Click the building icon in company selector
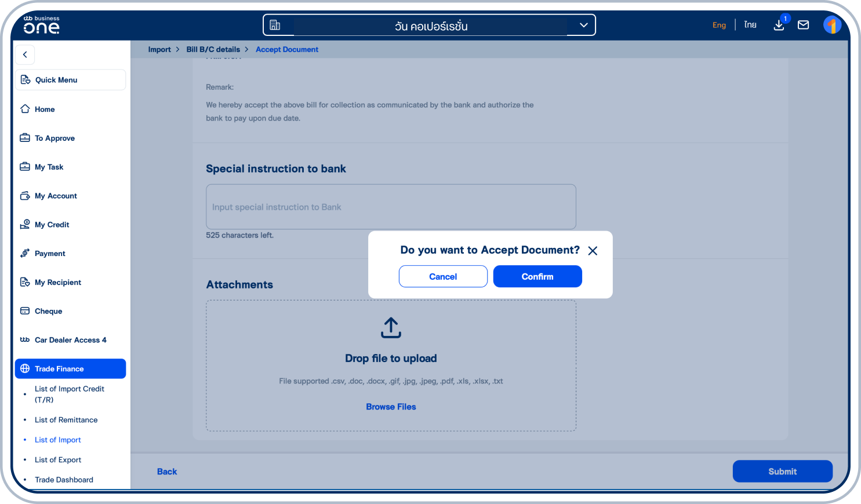 (275, 25)
